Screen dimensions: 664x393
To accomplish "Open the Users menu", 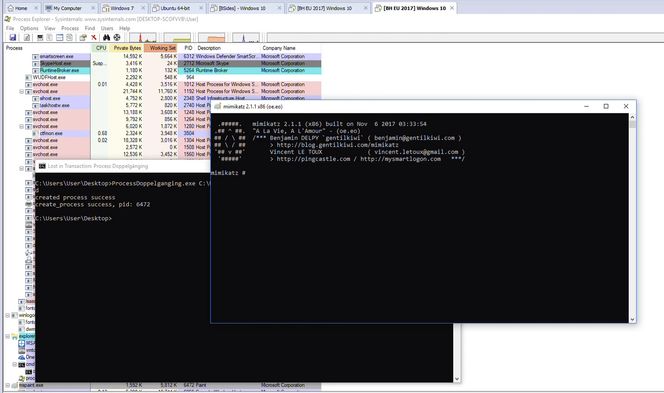I will pos(107,28).
